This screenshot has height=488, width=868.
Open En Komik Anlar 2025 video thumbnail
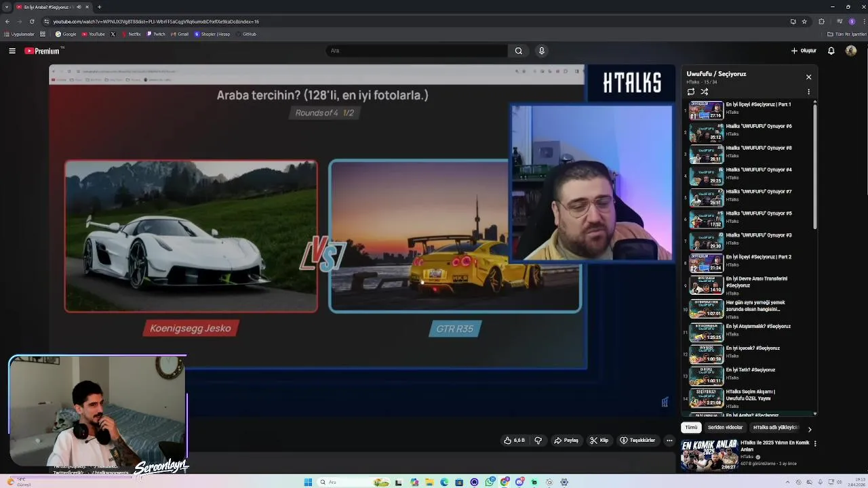(x=709, y=455)
